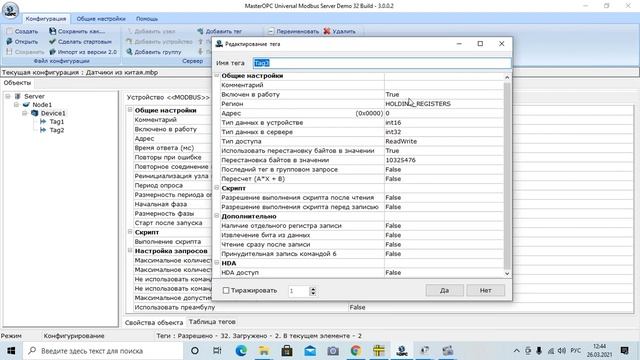Collapse Общие настройки in device properties
The width and height of the screenshot is (640, 360).
coord(130,110)
